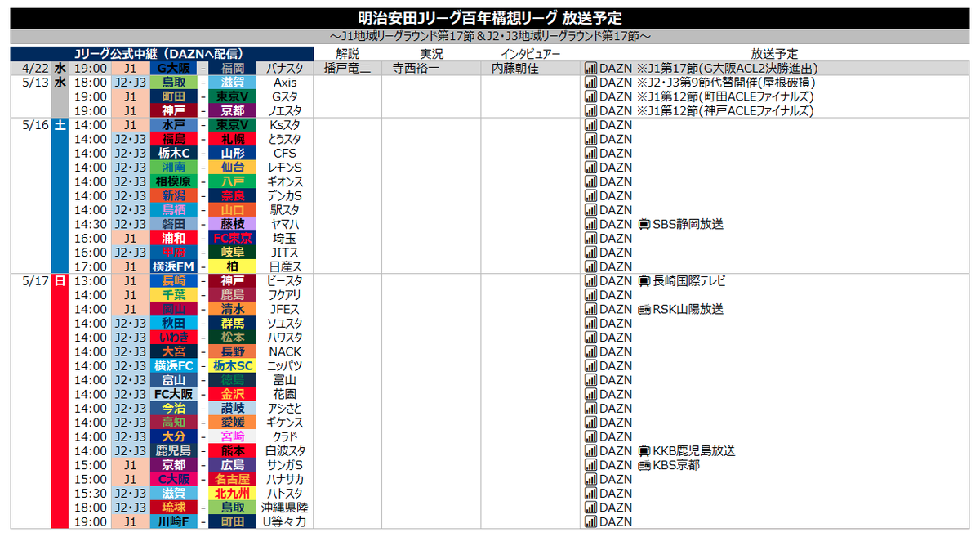Select the 放送予定 column header
Viewport: 980px width, 537px height.
coord(775,54)
